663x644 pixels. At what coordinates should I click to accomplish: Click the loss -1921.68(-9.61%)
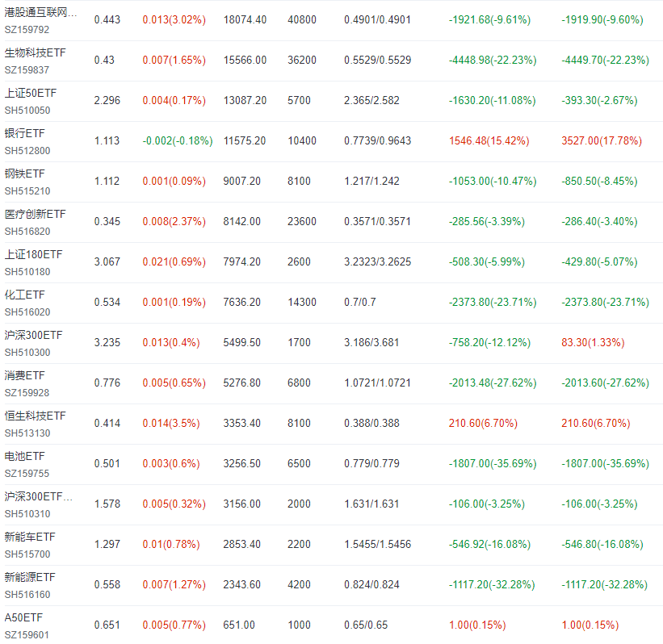[x=489, y=20]
